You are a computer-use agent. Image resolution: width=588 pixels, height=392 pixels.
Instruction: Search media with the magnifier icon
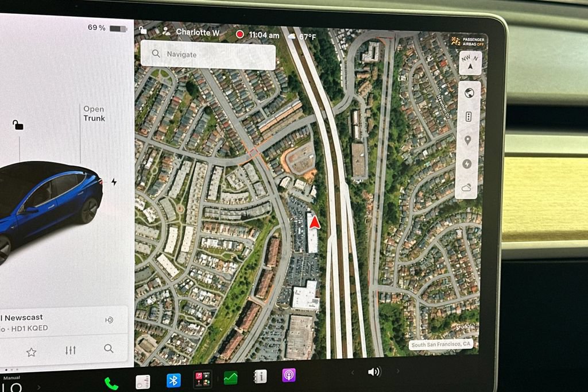pos(109,348)
